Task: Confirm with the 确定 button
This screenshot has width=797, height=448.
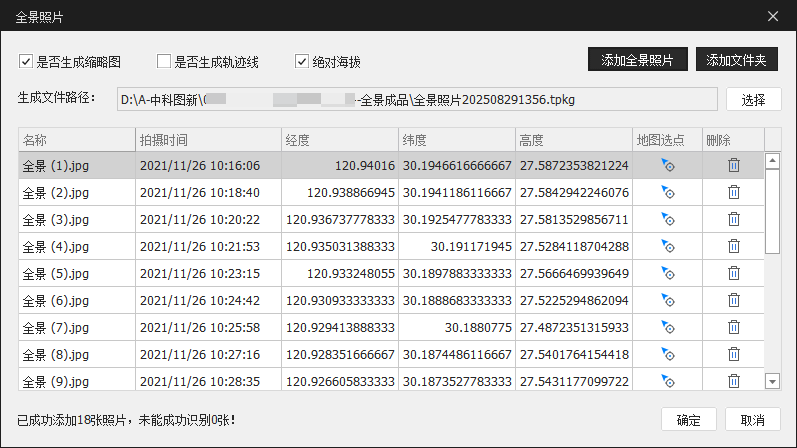Action: tap(688, 419)
